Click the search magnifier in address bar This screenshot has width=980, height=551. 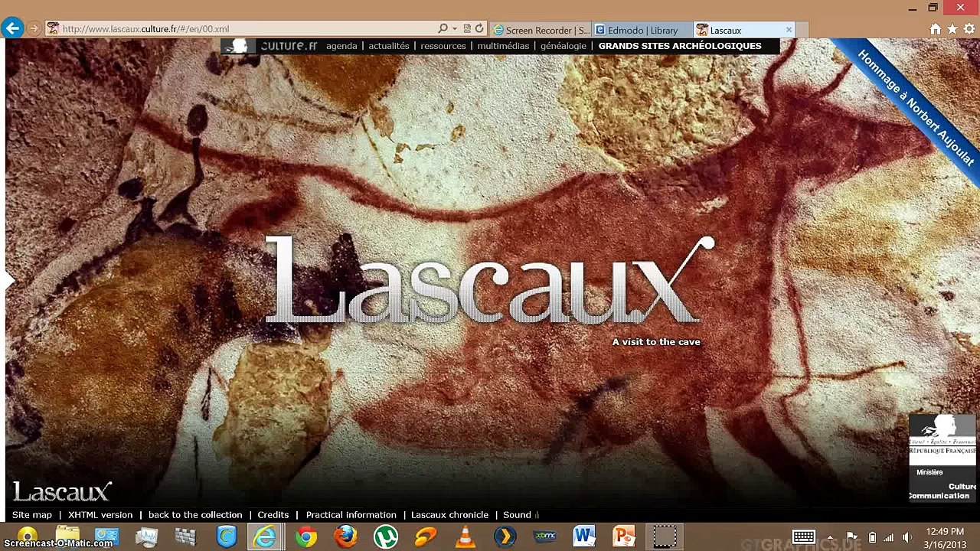(443, 29)
